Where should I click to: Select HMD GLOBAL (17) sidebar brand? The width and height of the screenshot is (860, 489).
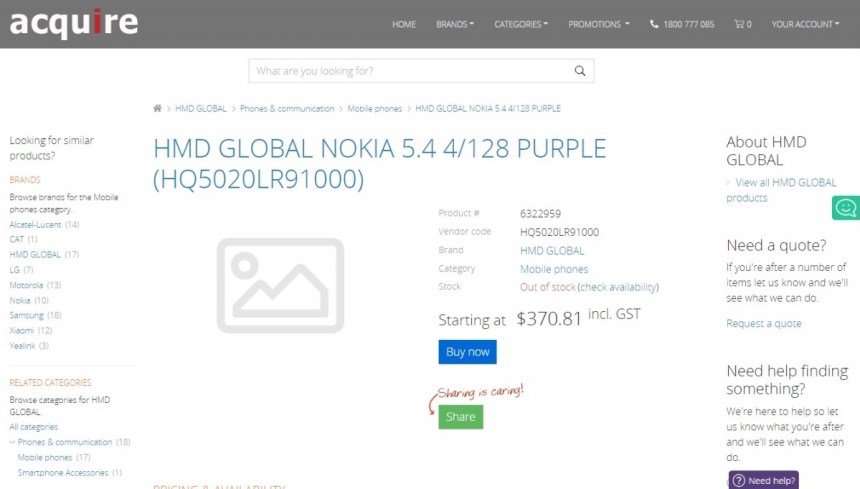[x=35, y=254]
